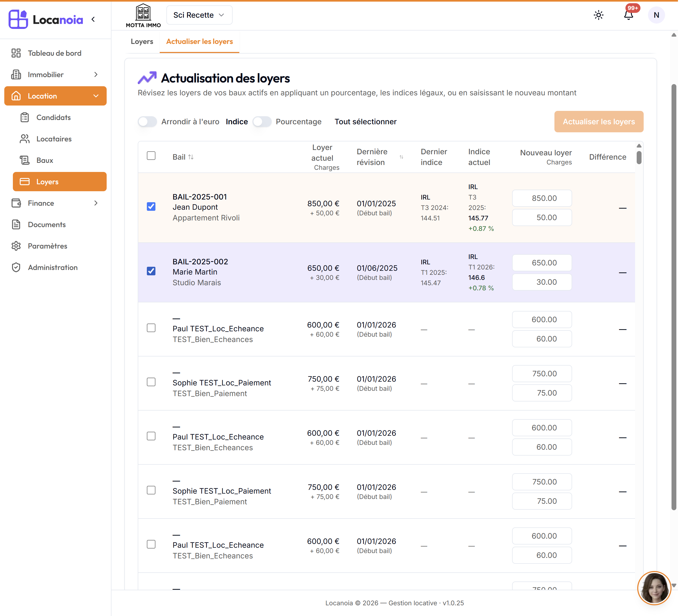The height and width of the screenshot is (616, 686).
Task: Open the Sci Recette dropdown
Action: 199,15
